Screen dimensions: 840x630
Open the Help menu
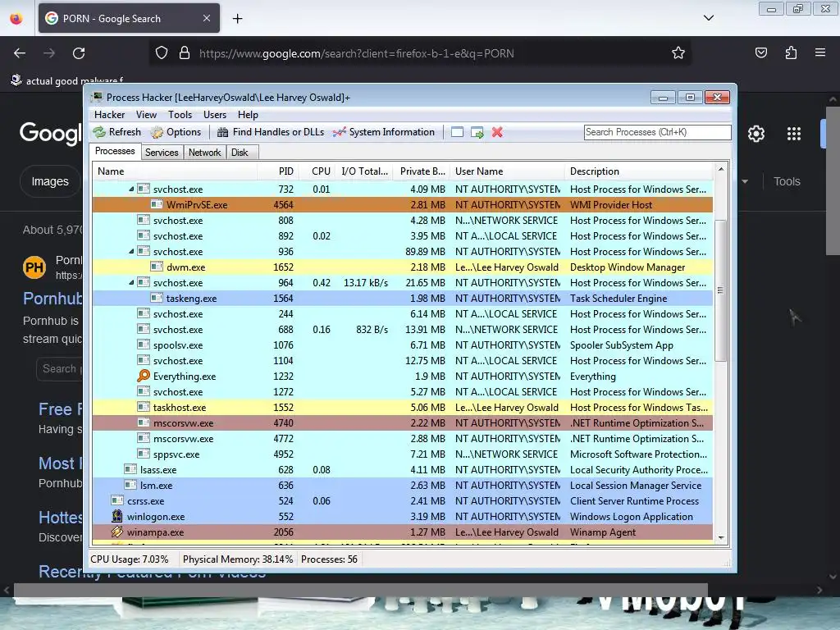pyautogui.click(x=248, y=115)
